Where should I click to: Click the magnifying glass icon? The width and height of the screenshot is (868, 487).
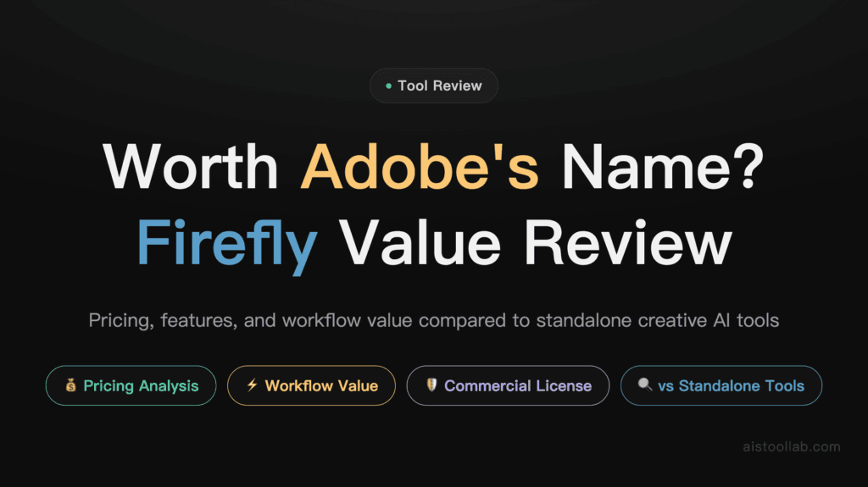645,385
